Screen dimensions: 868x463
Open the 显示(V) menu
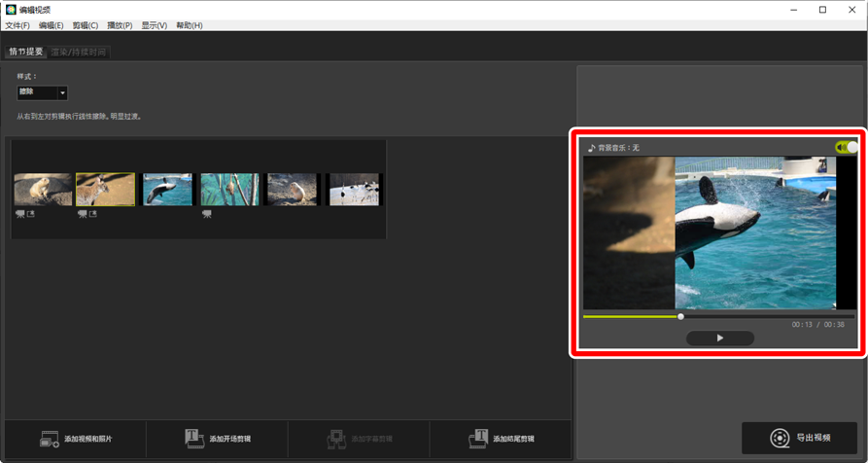point(154,25)
